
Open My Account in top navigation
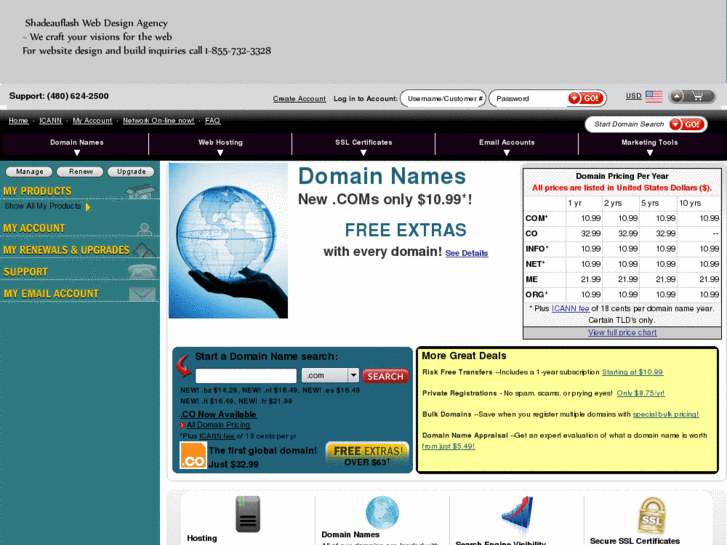tap(92, 121)
